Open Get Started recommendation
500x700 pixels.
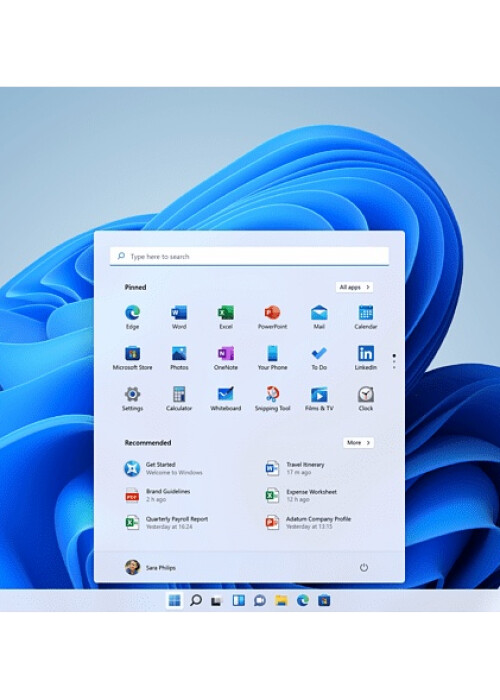coord(164,468)
